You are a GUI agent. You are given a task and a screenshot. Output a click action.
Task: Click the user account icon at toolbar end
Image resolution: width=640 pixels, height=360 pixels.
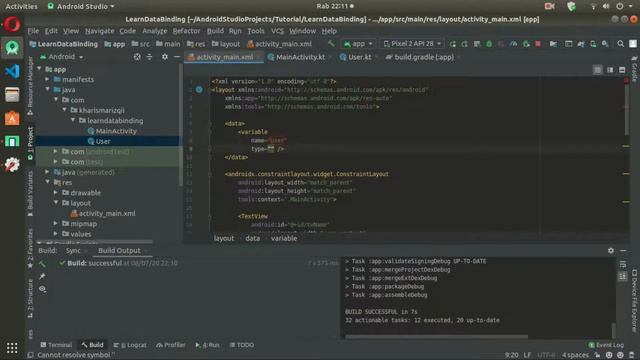click(x=633, y=44)
